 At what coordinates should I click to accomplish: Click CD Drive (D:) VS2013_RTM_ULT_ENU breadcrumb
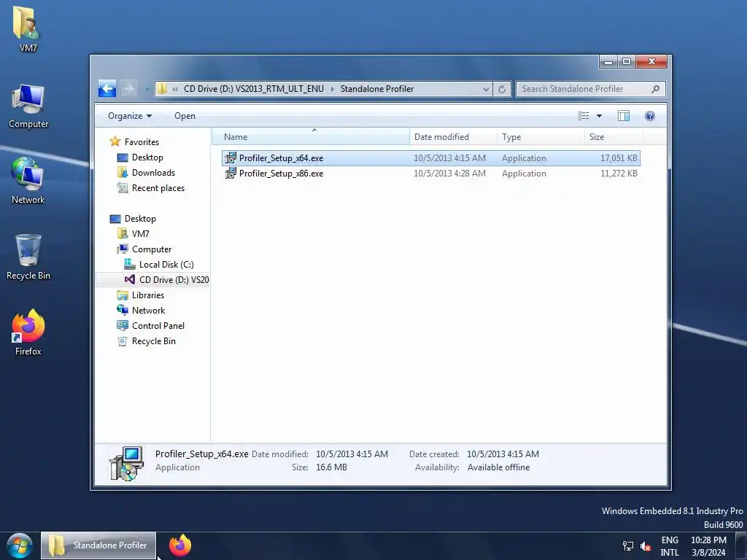click(x=254, y=89)
